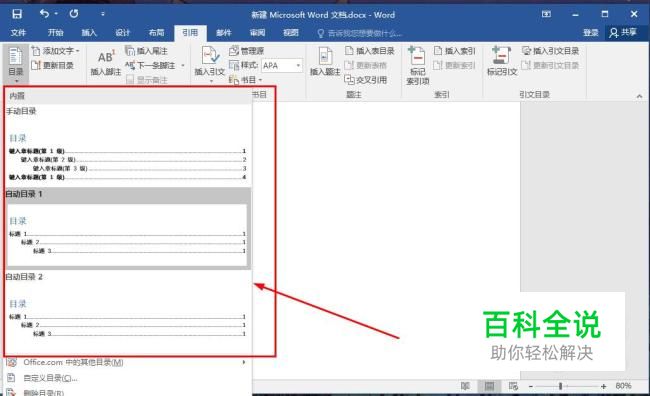Click the 80% zoom level value
This screenshot has height=396, width=650.
(623, 386)
